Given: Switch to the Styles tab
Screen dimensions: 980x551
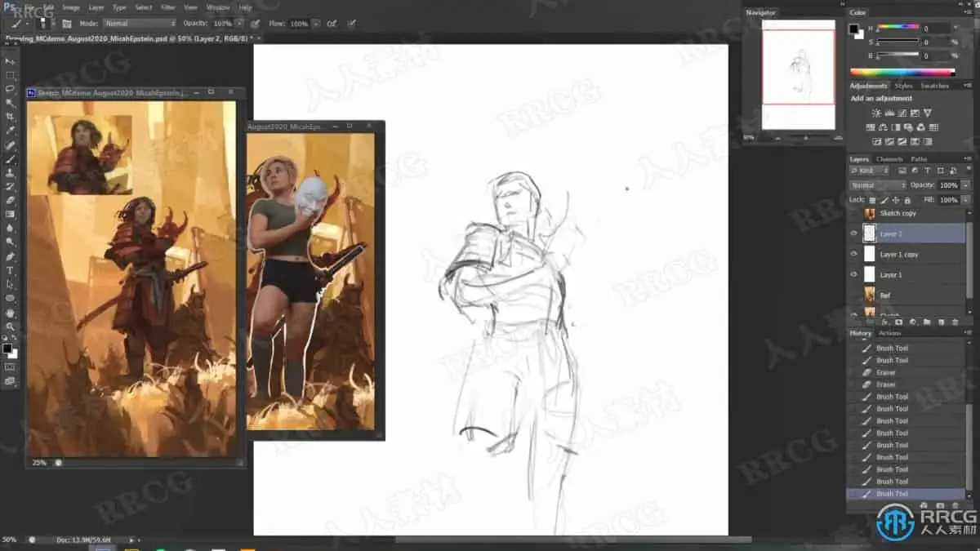Looking at the screenshot, I should [903, 85].
